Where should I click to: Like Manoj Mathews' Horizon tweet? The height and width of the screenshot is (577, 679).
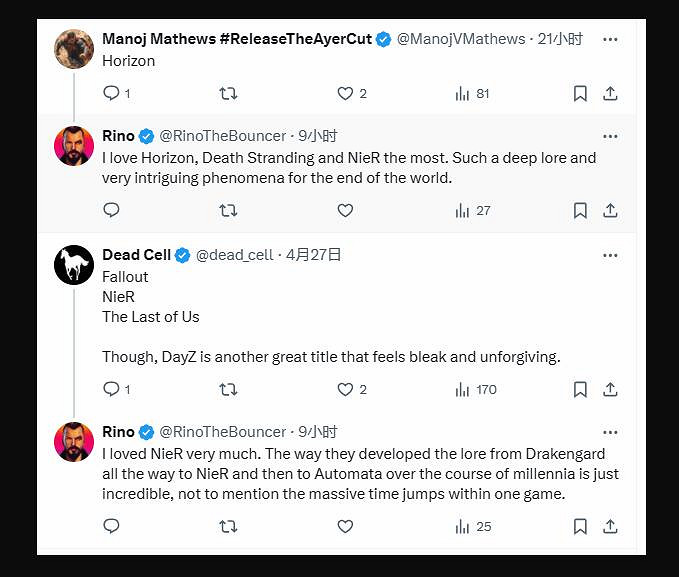(x=345, y=93)
